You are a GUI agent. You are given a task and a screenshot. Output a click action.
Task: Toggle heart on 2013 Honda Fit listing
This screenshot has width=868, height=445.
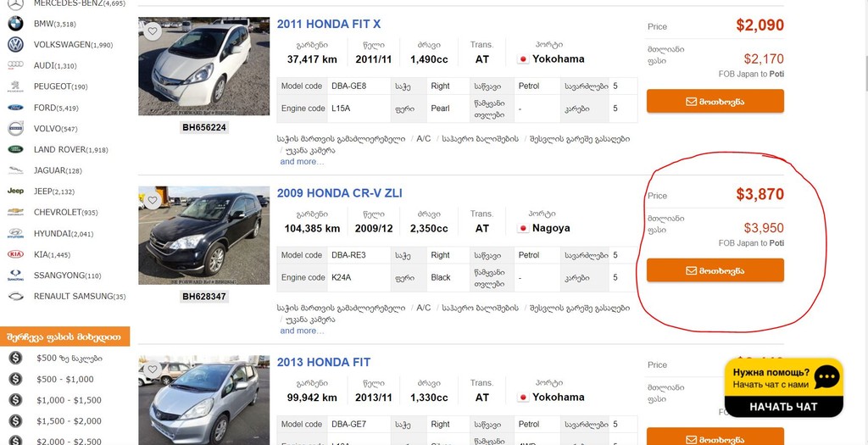pyautogui.click(x=153, y=370)
